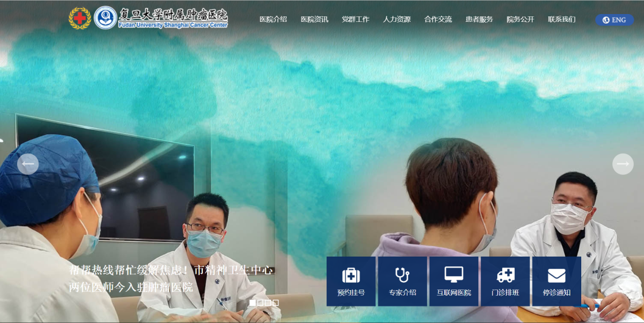Click the 停诊通知 envelope icon
This screenshot has width=644, height=323.
point(556,275)
